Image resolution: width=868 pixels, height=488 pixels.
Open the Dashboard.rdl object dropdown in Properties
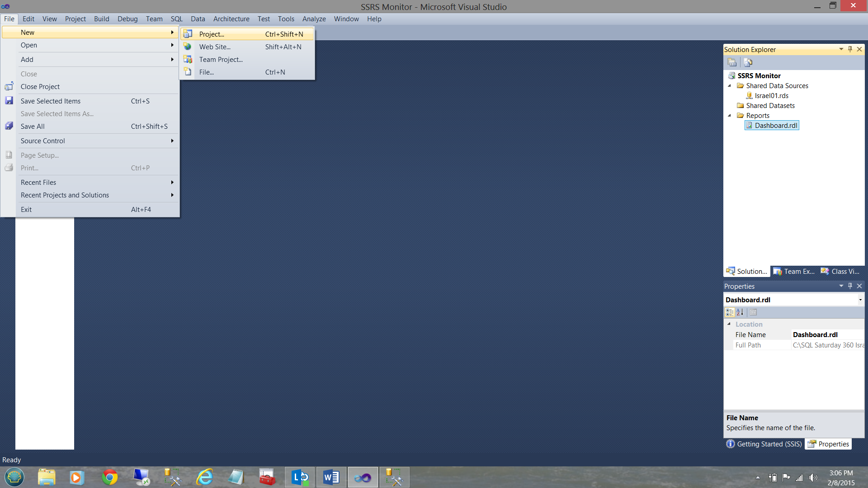tap(860, 300)
